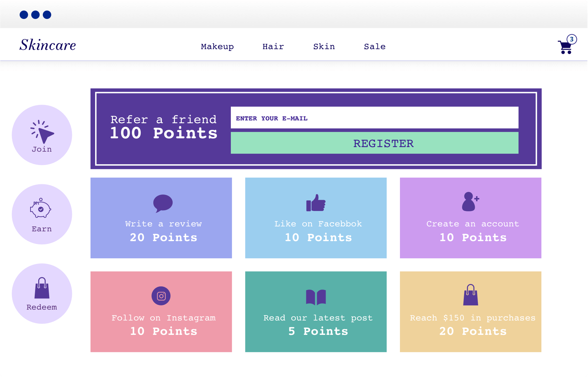Click the open book icon on latest post card
The height and width of the screenshot is (377, 588).
[x=316, y=297]
